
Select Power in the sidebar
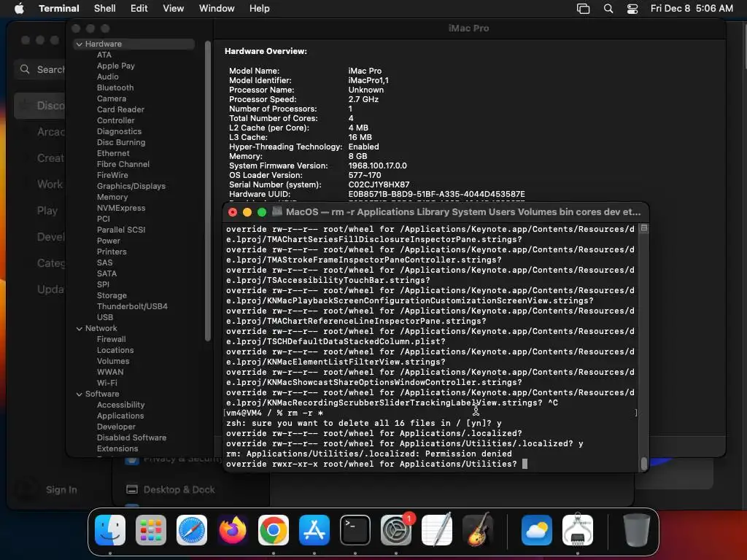(109, 241)
